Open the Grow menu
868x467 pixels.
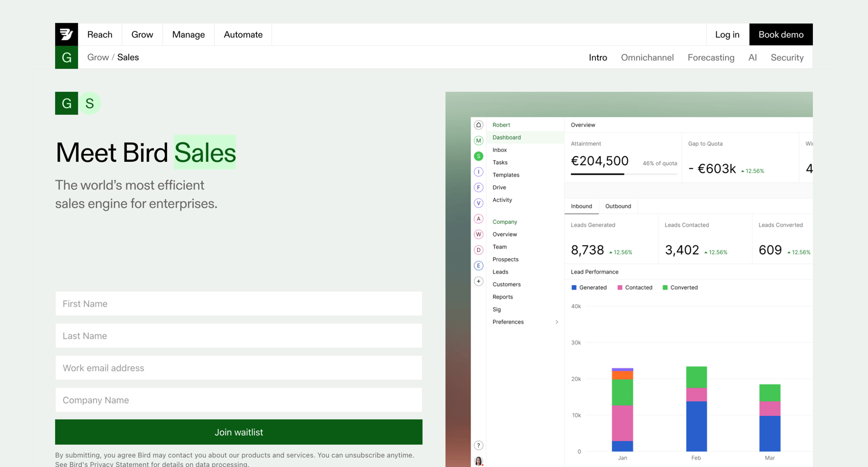pyautogui.click(x=142, y=34)
